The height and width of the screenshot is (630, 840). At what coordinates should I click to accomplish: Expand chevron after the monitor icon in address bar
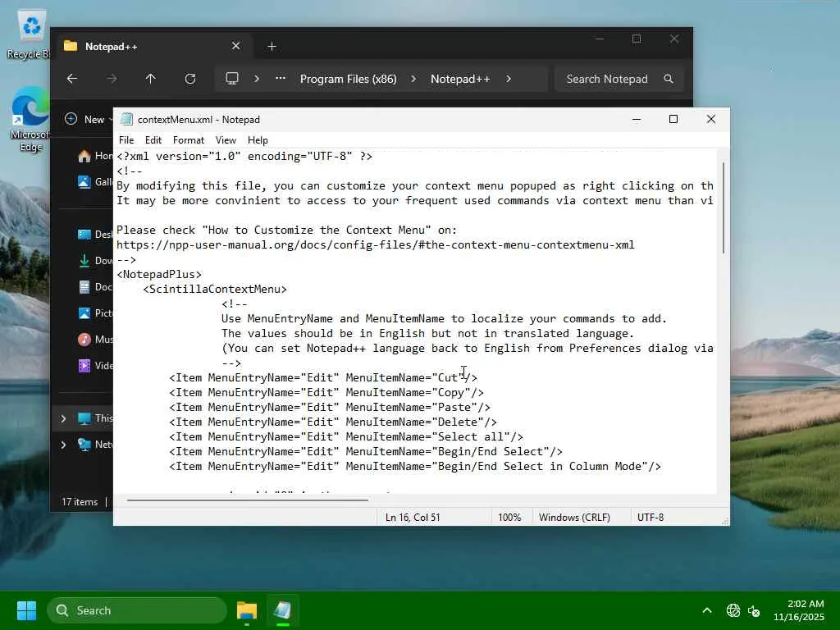click(257, 79)
